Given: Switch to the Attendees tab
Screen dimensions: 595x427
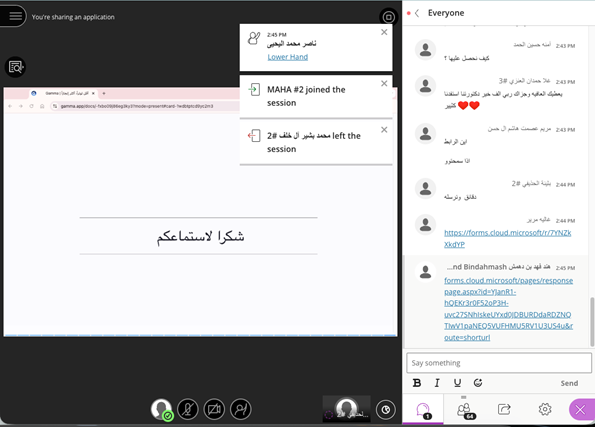Looking at the screenshot, I should pos(464,410).
